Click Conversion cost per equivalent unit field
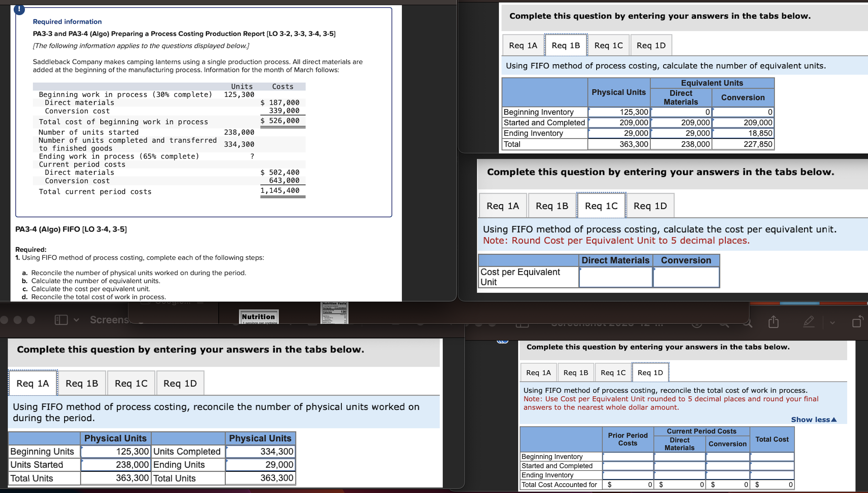This screenshot has height=493, width=868. [x=686, y=277]
